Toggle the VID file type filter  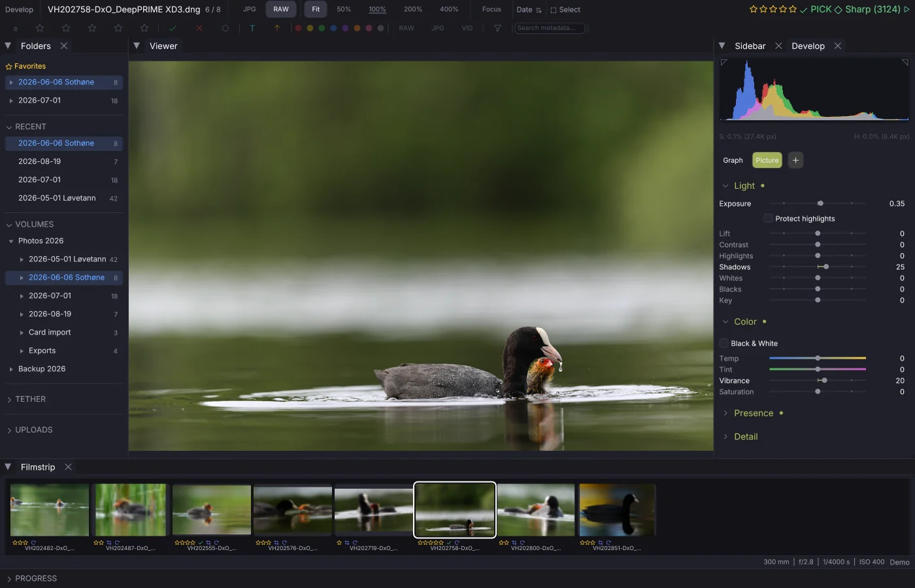tap(467, 28)
